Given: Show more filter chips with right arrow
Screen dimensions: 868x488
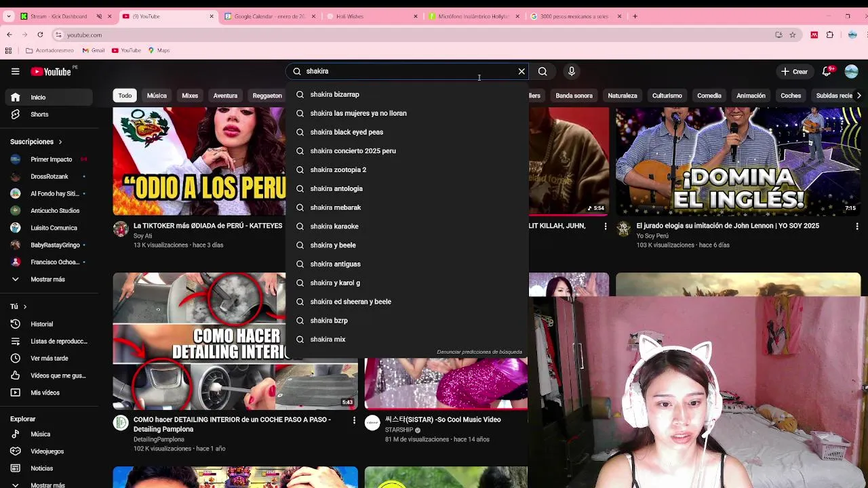Looking at the screenshot, I should [x=859, y=96].
